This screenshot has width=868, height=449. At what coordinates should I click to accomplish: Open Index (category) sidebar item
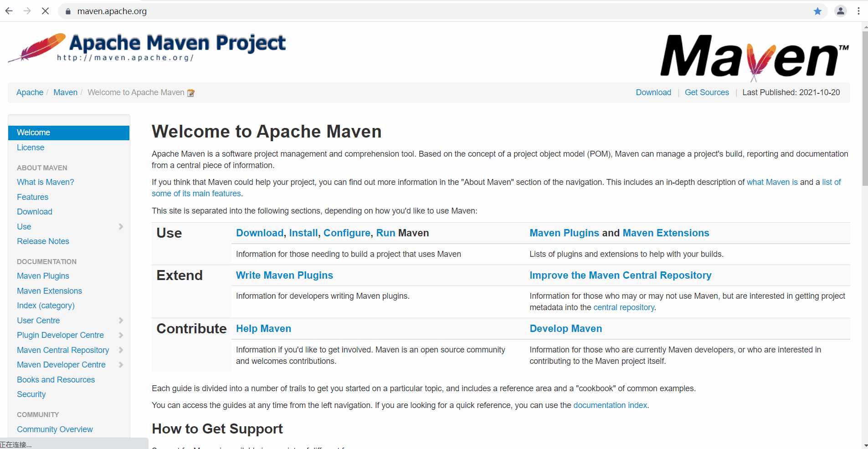coord(46,306)
